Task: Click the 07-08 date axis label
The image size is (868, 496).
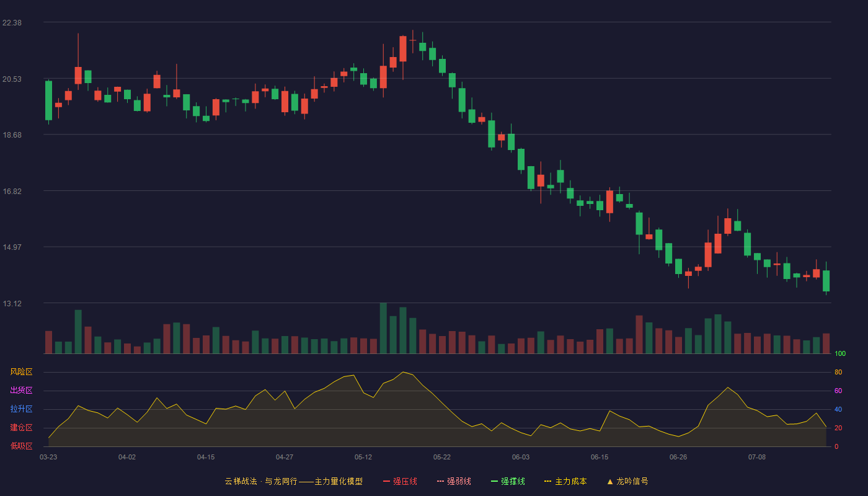Action: point(757,457)
